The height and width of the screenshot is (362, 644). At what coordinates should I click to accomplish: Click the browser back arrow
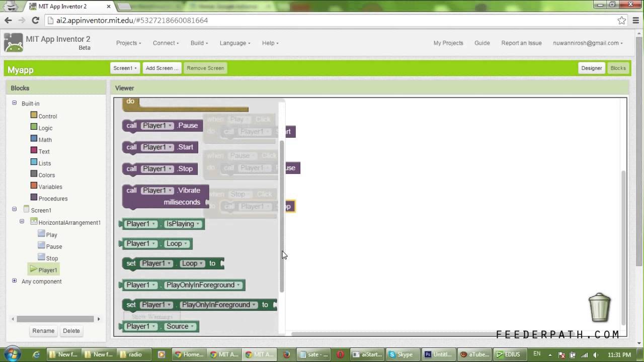[8, 20]
